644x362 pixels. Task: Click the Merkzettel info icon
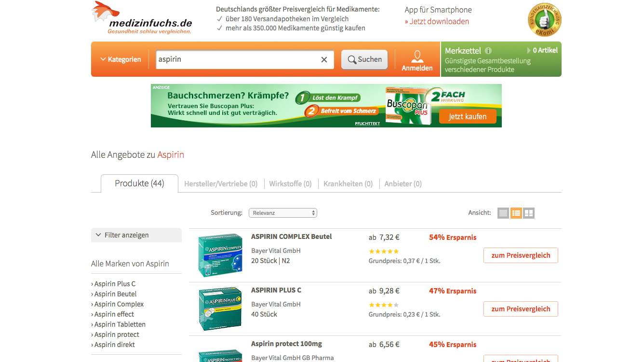tap(488, 51)
